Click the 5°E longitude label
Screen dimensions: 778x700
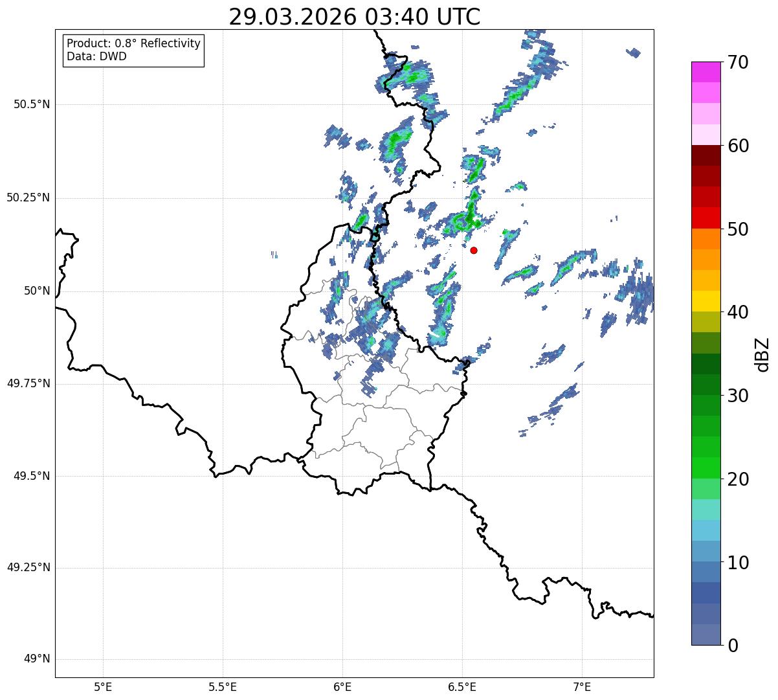[103, 687]
